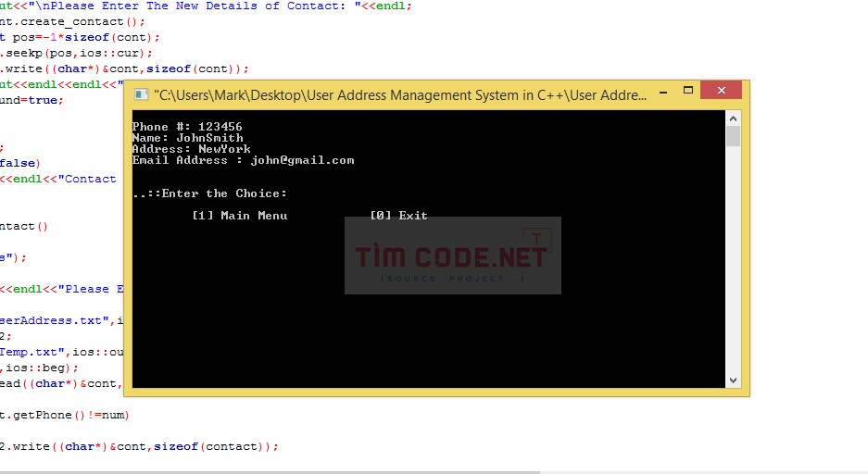Viewport: 868px width, 474px height.
Task: Click the console scrollbar's up arrow
Action: 733,118
